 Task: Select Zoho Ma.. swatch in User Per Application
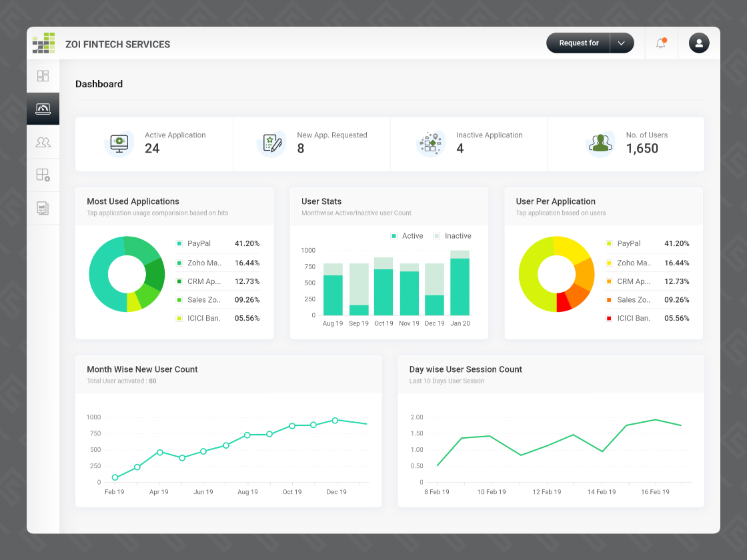(609, 263)
